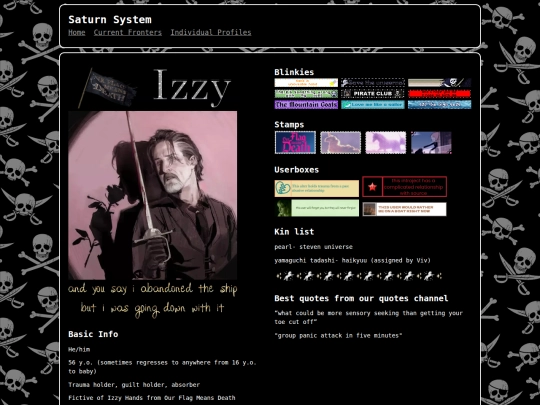Screen dimensions: 540x405
Task: Click the He/him pronouns line
Action: tap(79, 349)
